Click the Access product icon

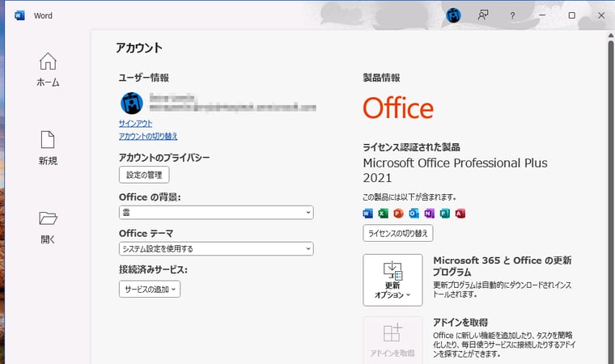pos(460,213)
